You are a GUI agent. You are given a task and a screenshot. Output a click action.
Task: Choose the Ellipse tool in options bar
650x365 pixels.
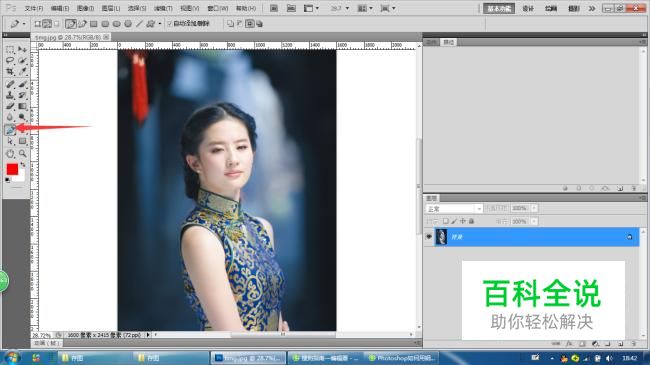[116, 24]
